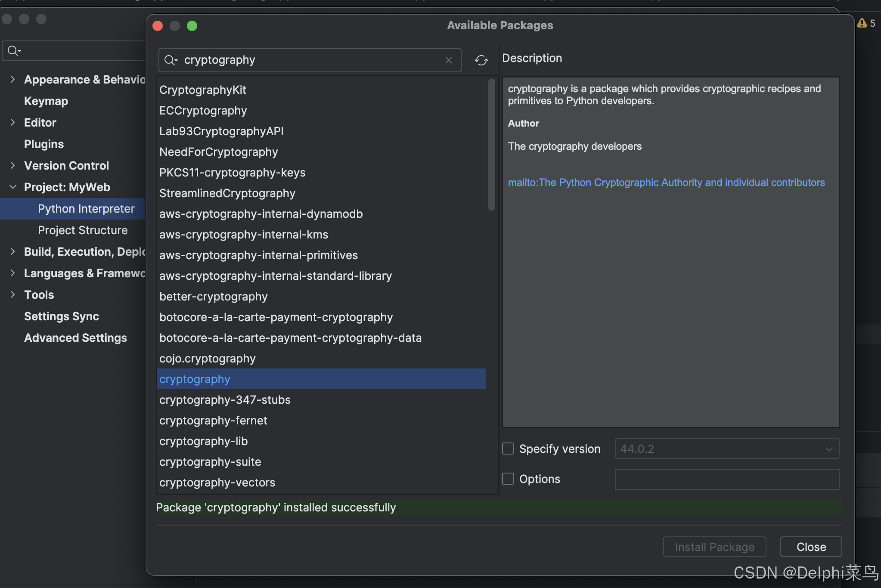The width and height of the screenshot is (881, 588).
Task: Click the red close dialog button
Action: 158,26
